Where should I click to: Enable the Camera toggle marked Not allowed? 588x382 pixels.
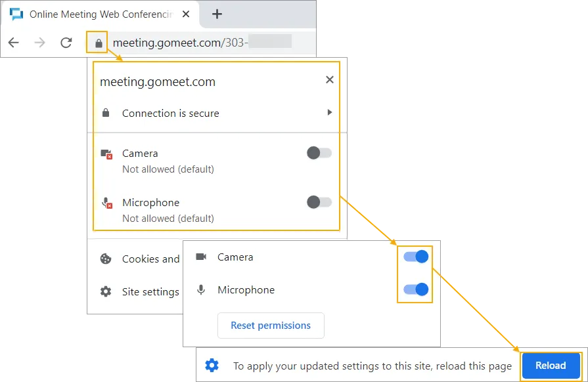click(319, 153)
